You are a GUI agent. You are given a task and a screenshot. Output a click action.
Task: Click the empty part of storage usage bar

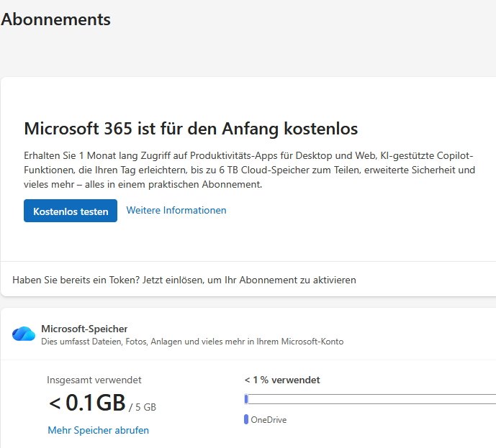[x=372, y=399]
